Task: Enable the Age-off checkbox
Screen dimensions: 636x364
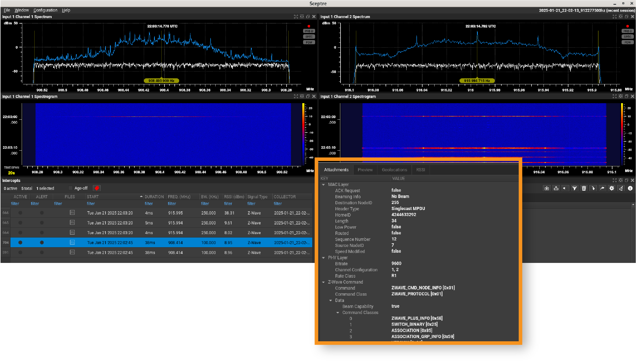Action: pos(70,188)
